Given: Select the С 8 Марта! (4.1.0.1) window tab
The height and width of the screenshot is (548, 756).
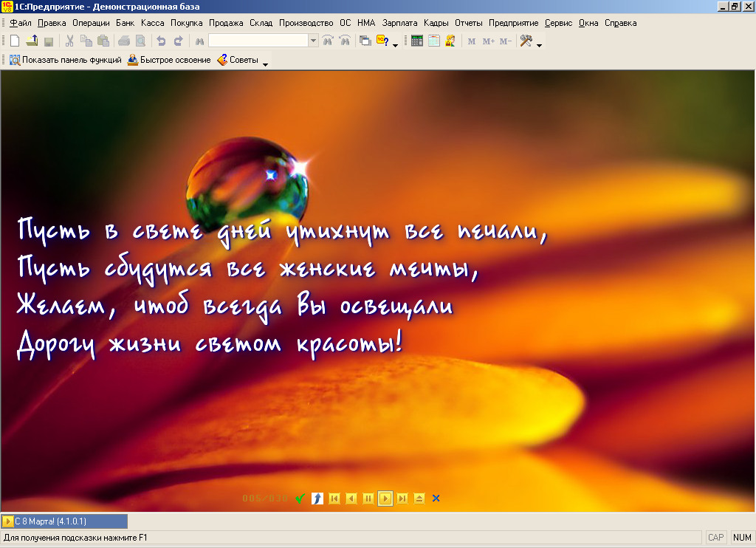Looking at the screenshot, I should [x=65, y=521].
